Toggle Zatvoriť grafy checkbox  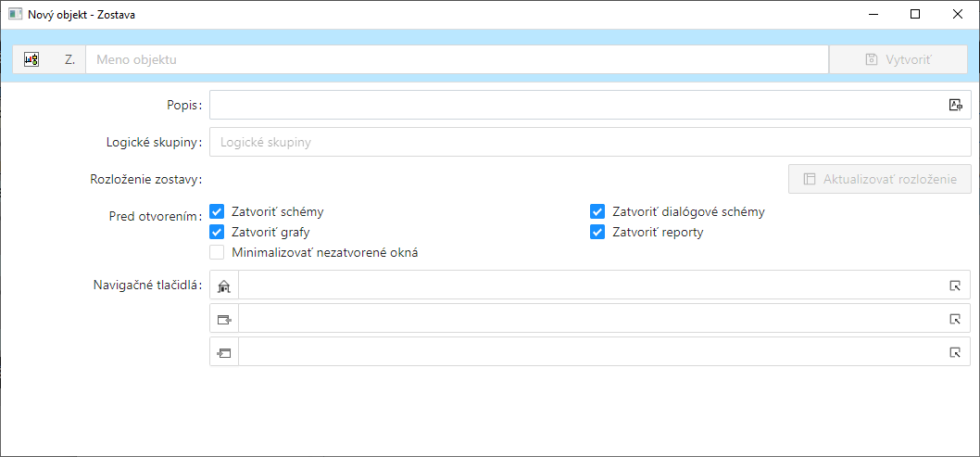pyautogui.click(x=217, y=232)
